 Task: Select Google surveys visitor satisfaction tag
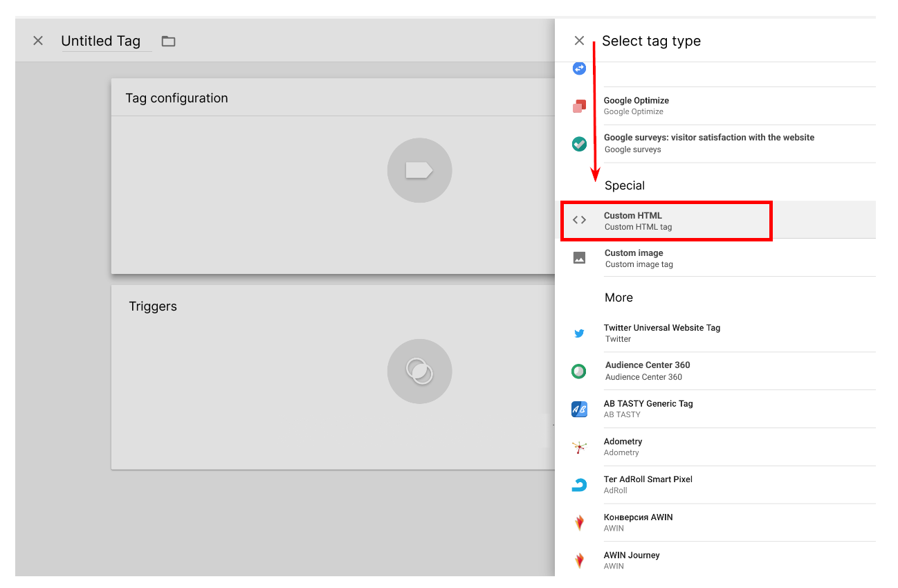[715, 144]
